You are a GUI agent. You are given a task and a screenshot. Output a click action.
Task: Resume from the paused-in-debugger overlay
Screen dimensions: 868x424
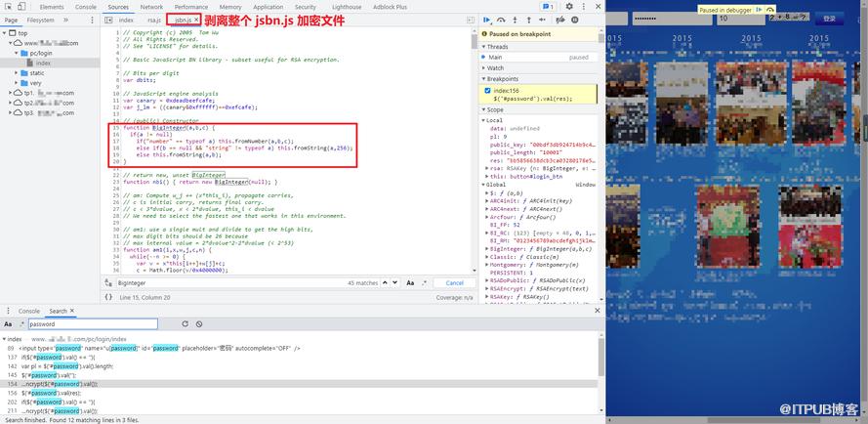pyautogui.click(x=760, y=10)
